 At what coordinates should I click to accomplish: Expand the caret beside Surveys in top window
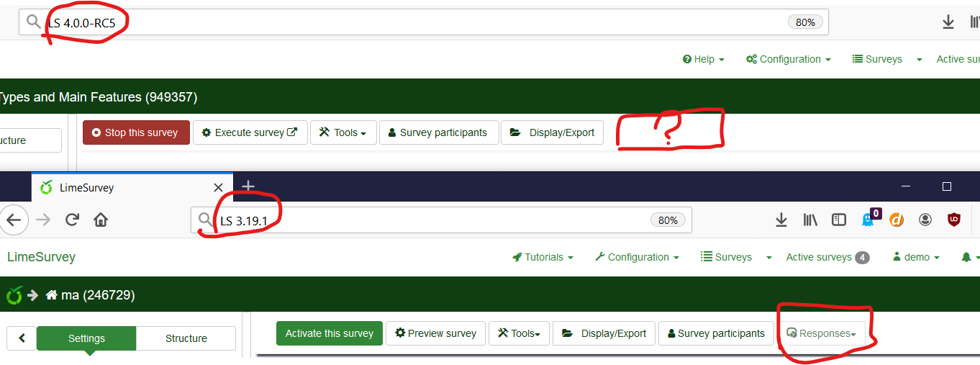pos(919,60)
